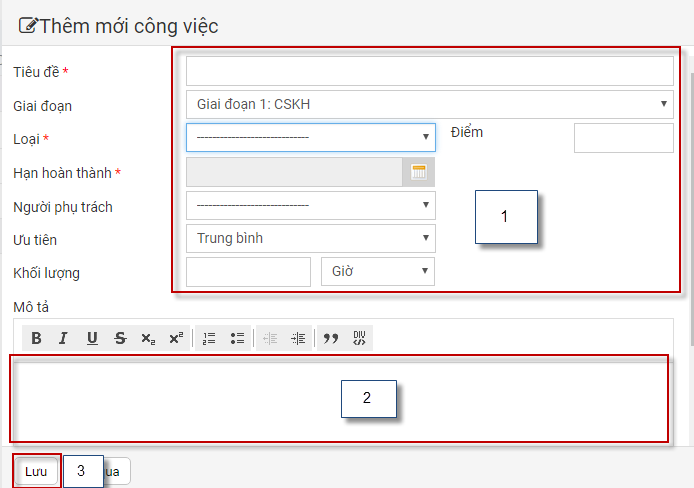The image size is (694, 488).
Task: Expand the Loại dropdown list
Action: (310, 138)
